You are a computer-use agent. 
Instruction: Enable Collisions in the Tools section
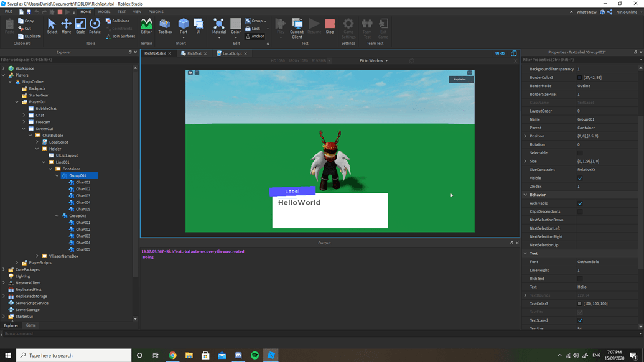click(119, 19)
